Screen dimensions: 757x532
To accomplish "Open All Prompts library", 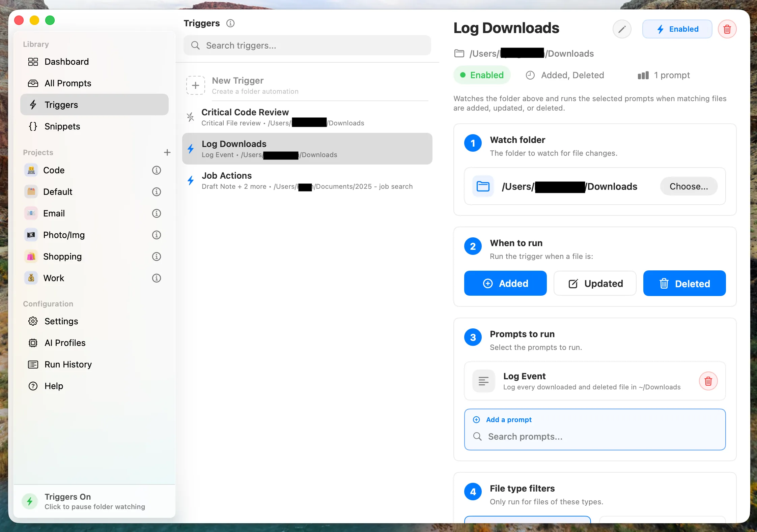I will (94, 83).
